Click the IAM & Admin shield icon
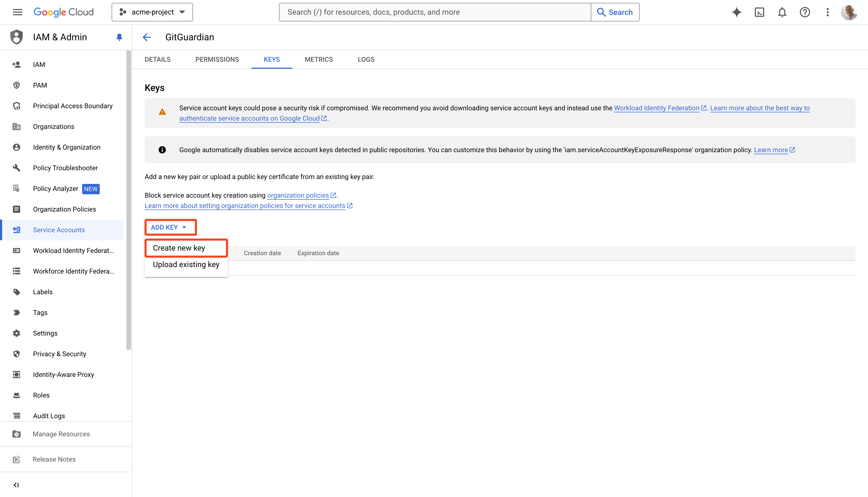This screenshot has height=497, width=868. pos(16,37)
